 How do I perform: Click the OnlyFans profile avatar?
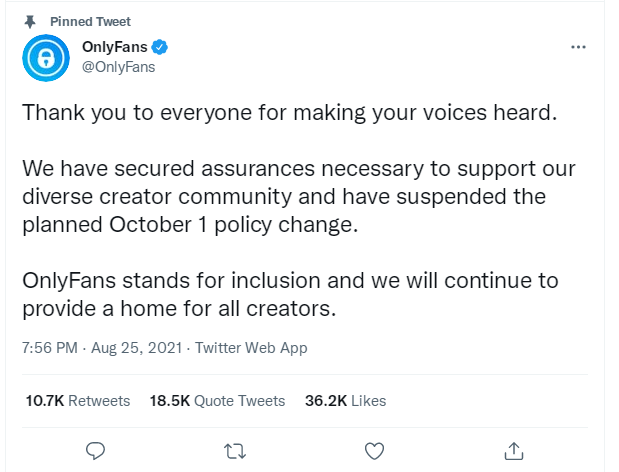click(x=43, y=58)
